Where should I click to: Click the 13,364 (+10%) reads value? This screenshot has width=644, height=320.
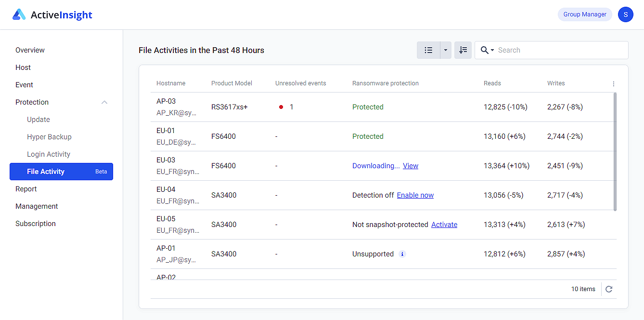[x=506, y=166]
